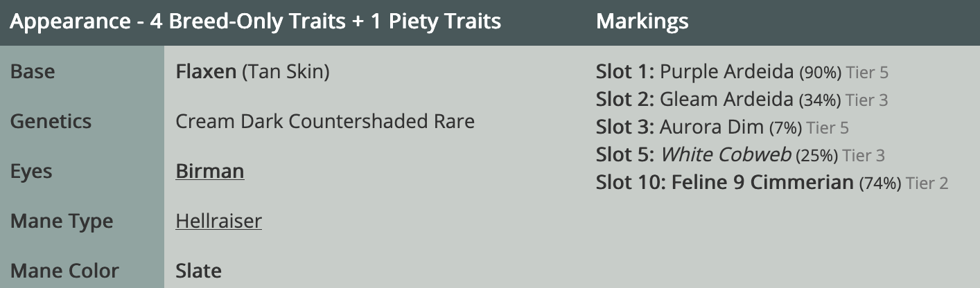
Task: Click the Genetics row label
Action: (x=51, y=121)
